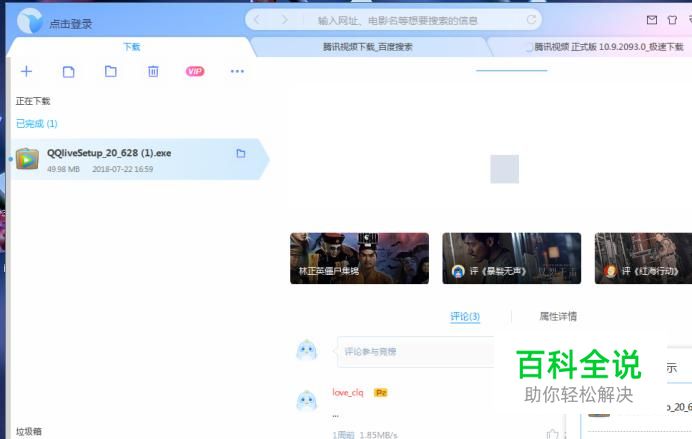The height and width of the screenshot is (439, 692).
Task: Click love_clq's commenter avatar
Action: [306, 401]
